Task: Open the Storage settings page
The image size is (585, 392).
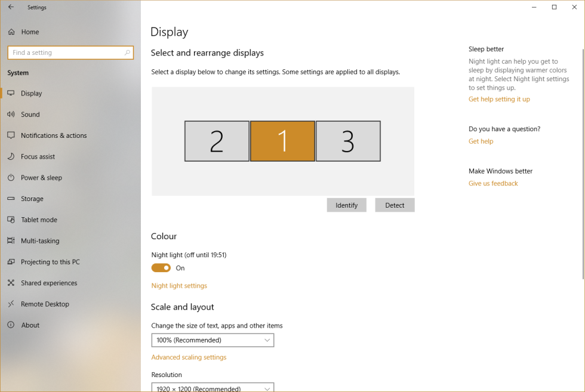Action: 37,198
